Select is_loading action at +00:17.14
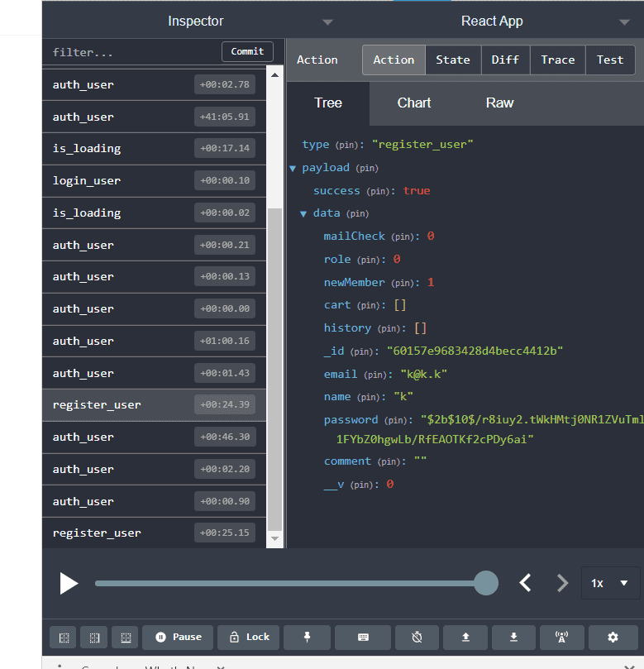Viewport: 644px width, 669px height. click(x=154, y=149)
